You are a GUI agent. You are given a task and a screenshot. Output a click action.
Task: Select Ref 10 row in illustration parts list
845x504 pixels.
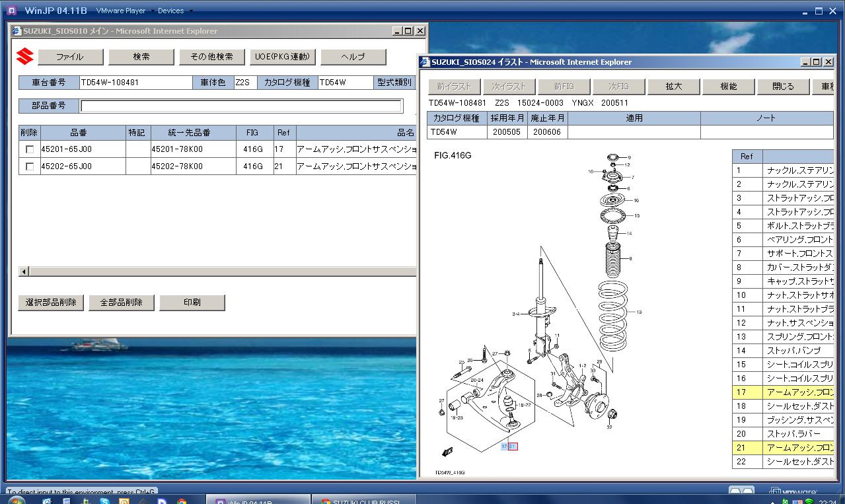click(x=783, y=295)
